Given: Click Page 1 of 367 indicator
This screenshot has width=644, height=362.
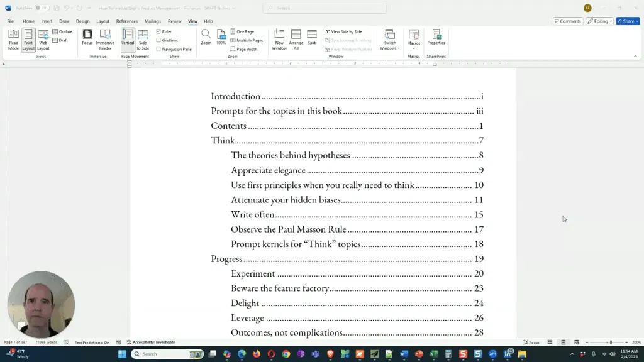Looking at the screenshot, I should (15, 342).
